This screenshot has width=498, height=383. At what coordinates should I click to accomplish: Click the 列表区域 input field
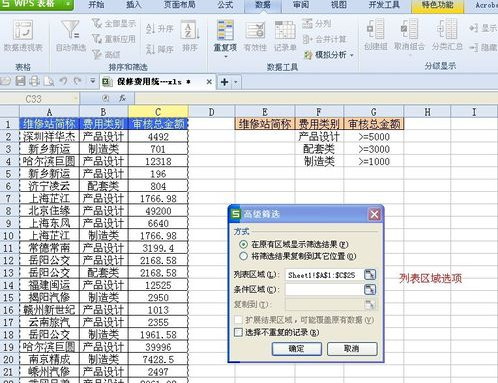(x=324, y=275)
